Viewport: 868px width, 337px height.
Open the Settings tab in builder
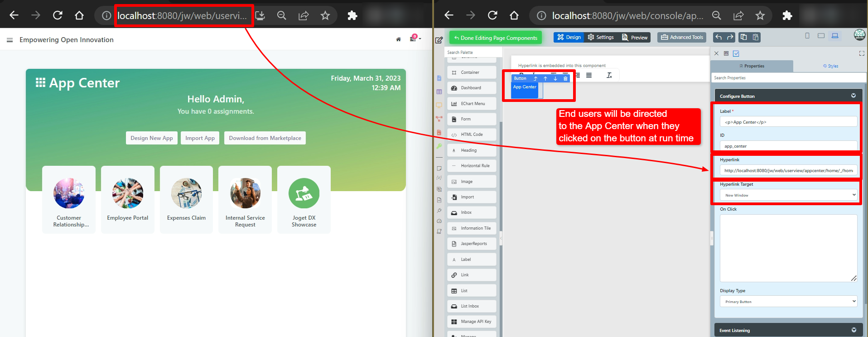point(601,37)
